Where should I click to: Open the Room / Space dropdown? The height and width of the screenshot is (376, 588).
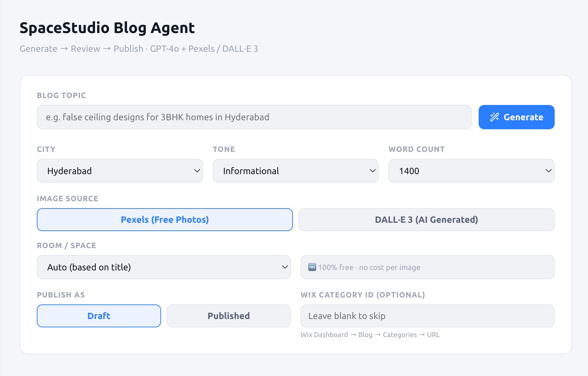(x=163, y=267)
